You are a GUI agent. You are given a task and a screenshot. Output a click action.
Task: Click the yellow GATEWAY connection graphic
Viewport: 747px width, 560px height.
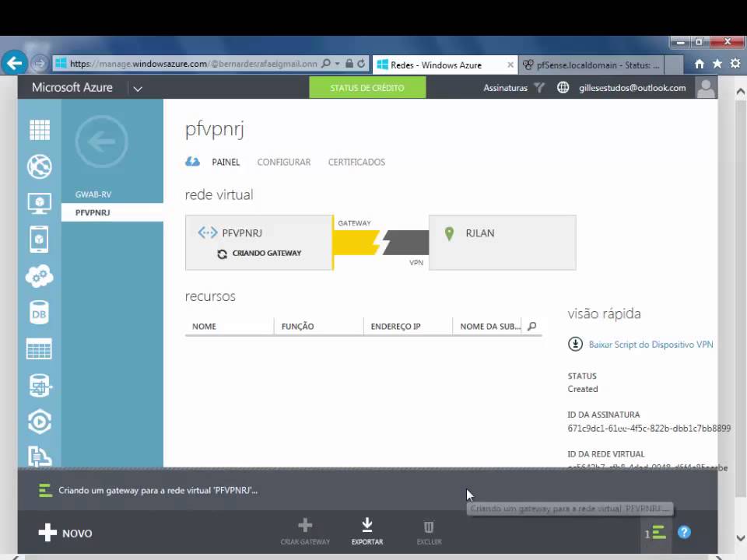(357, 243)
